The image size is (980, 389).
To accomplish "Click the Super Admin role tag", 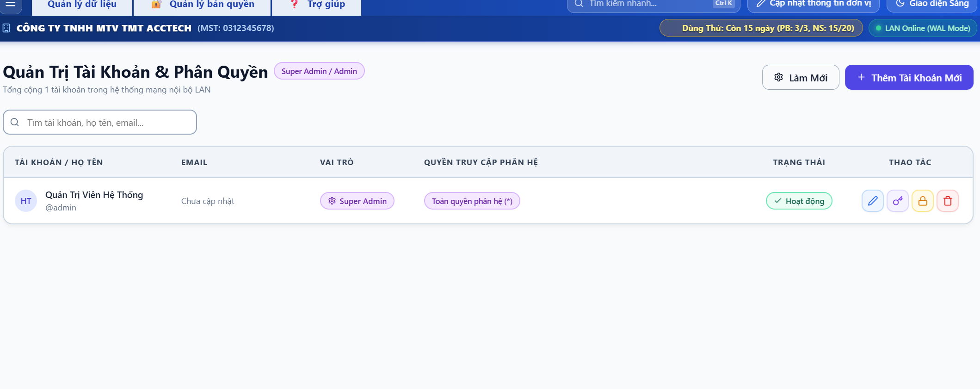I will pyautogui.click(x=357, y=201).
